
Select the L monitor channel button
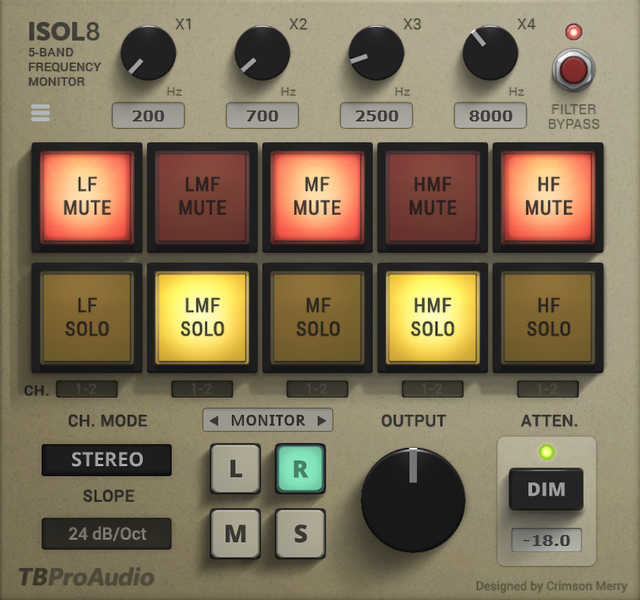click(235, 470)
